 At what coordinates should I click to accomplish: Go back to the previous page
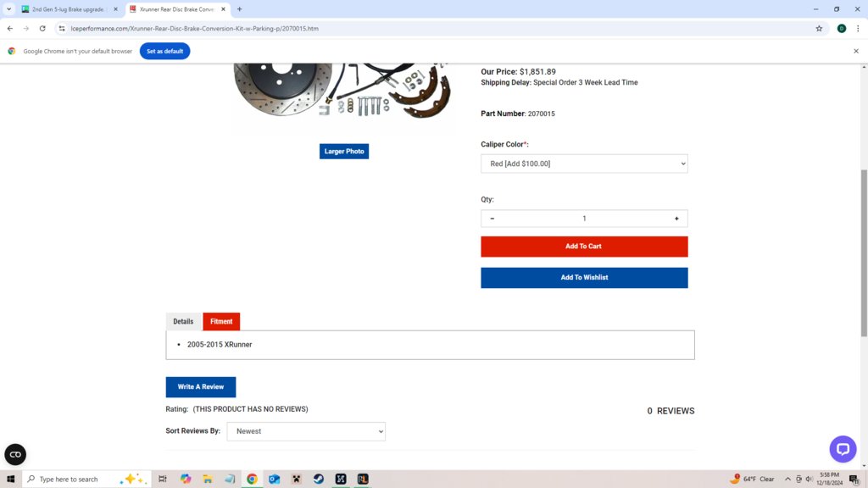tap(10, 28)
